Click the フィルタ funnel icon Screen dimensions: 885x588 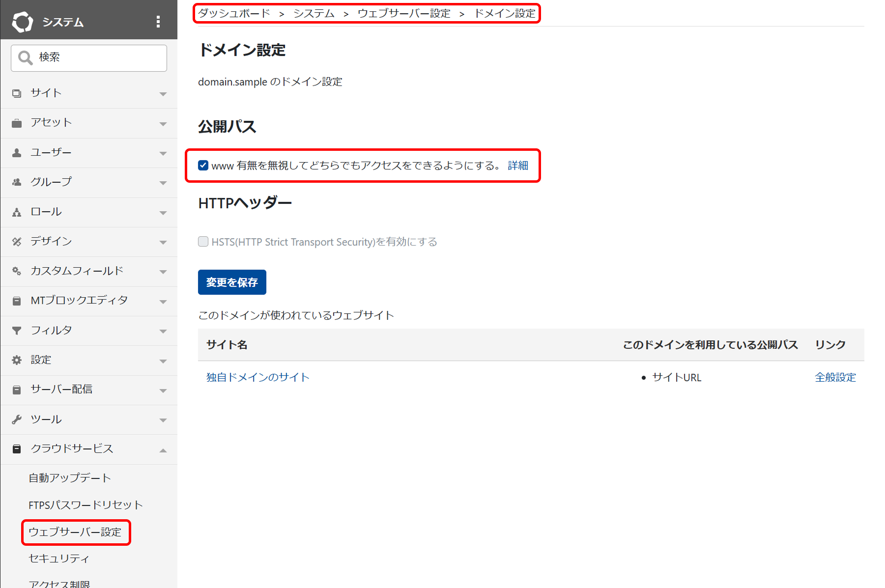click(x=17, y=331)
